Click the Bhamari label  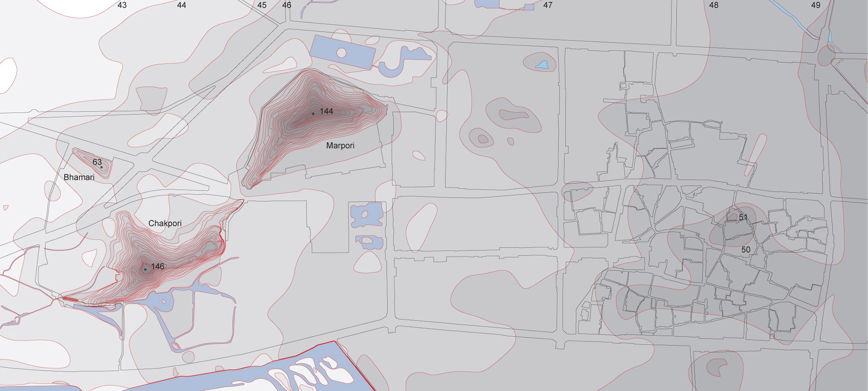point(79,177)
